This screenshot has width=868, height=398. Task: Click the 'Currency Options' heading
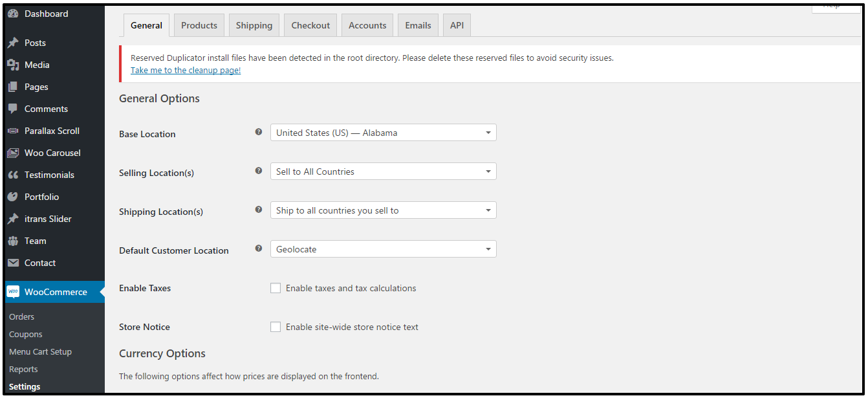pyautogui.click(x=162, y=353)
